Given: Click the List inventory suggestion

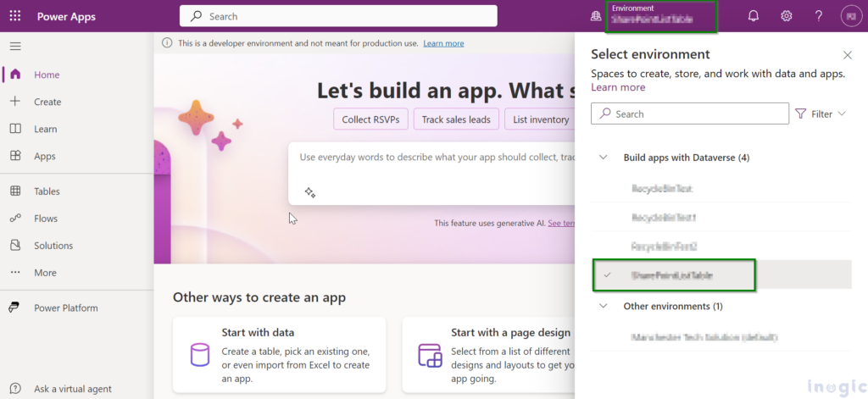Looking at the screenshot, I should click(540, 119).
